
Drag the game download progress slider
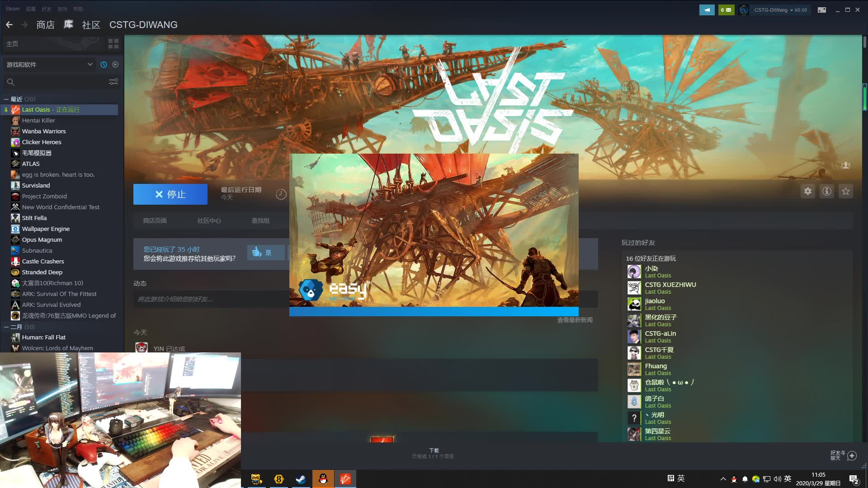(x=382, y=440)
